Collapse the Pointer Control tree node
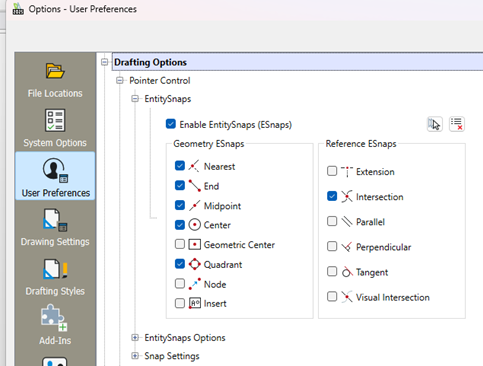The width and height of the screenshot is (483, 366). coord(120,80)
